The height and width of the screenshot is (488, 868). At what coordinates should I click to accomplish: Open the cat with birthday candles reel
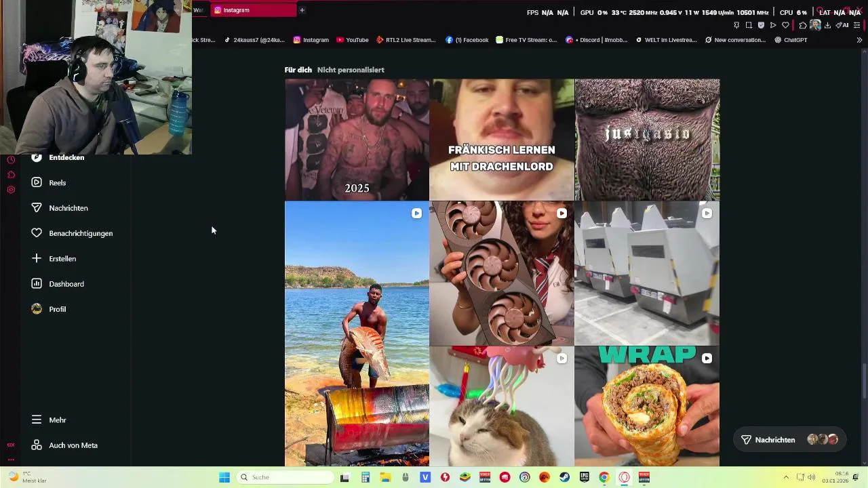[502, 407]
